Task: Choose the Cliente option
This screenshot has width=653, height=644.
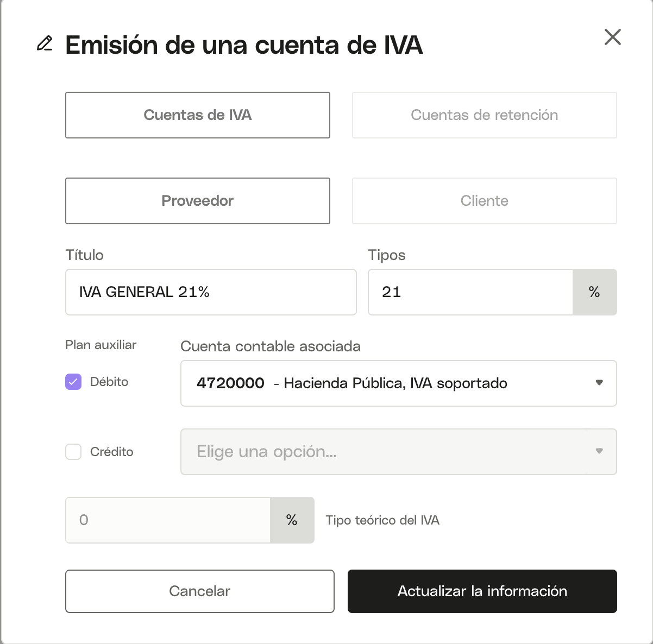Action: [485, 201]
